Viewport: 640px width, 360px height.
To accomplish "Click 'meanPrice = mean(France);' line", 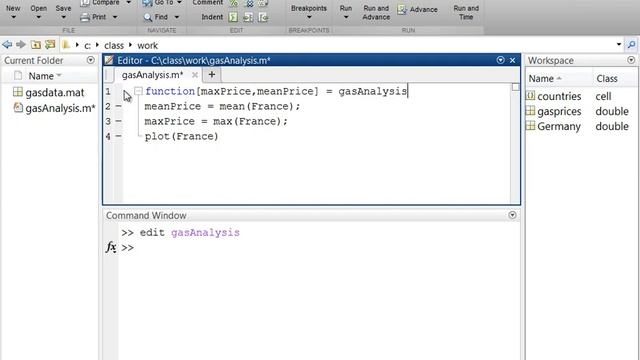I will click(x=222, y=107).
